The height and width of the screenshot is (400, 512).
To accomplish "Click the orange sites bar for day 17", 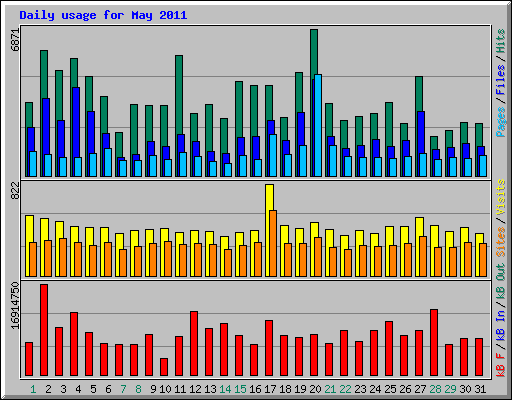I will pyautogui.click(x=273, y=243).
